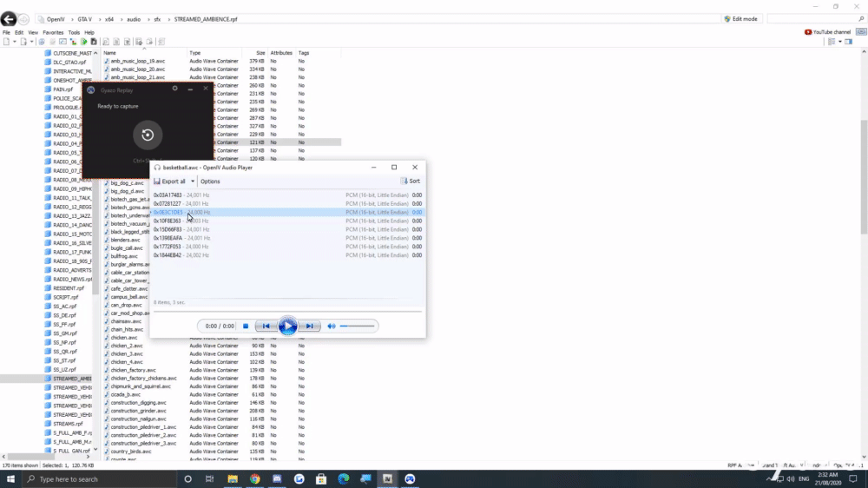Open the YouTube channel link

pyautogui.click(x=827, y=32)
